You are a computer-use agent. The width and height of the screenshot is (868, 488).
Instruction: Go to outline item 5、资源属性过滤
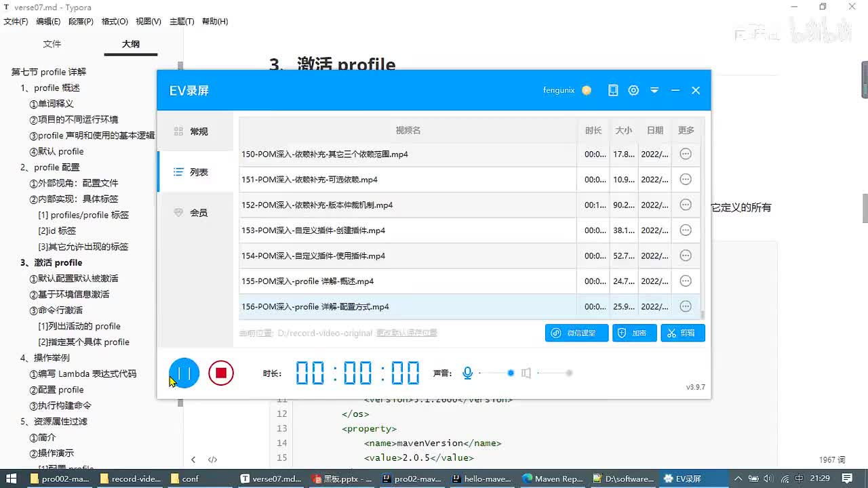point(54,422)
